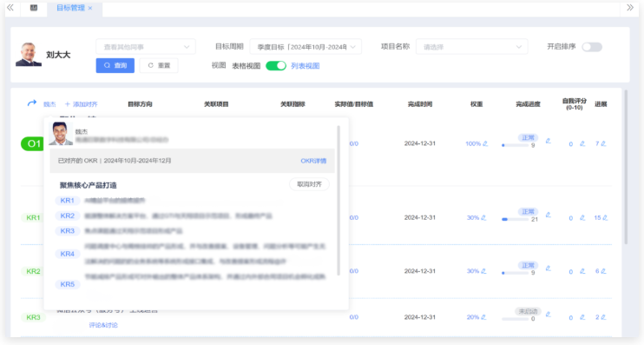Click the green KR3 row badge

pyautogui.click(x=32, y=317)
